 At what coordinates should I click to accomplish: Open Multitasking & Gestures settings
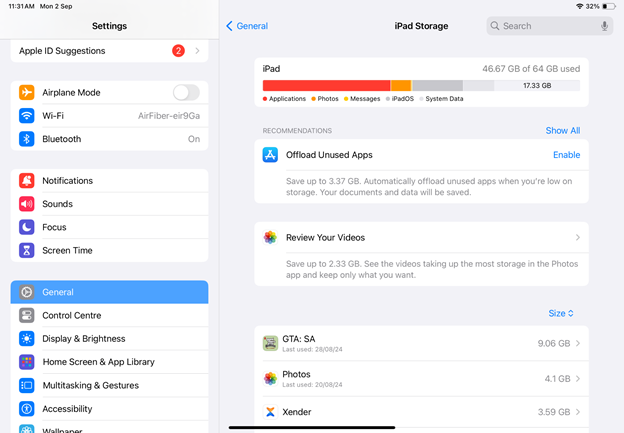(x=109, y=385)
